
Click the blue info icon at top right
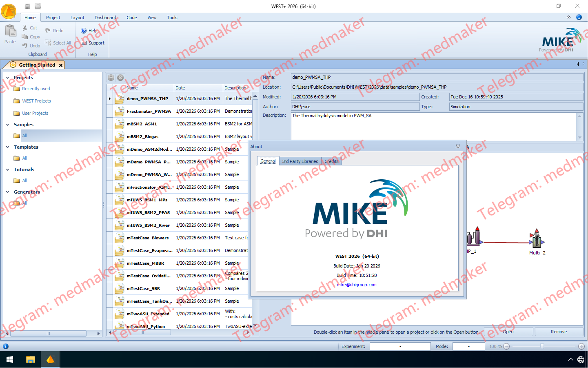[x=579, y=17]
